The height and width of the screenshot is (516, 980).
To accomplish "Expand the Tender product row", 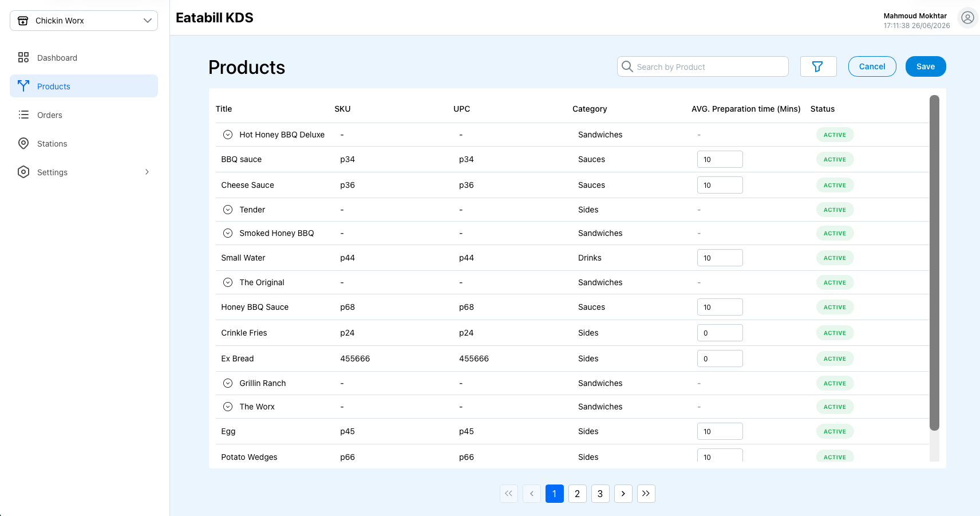I will click(x=228, y=210).
